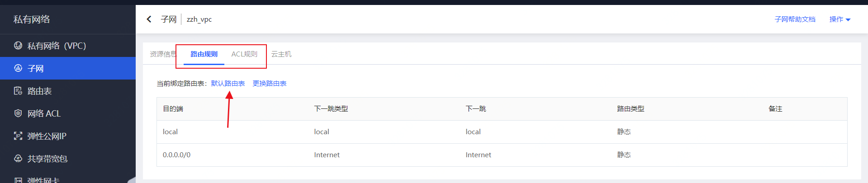
Task: Click the 弹性公网IP sidebar icon
Action: (18, 136)
